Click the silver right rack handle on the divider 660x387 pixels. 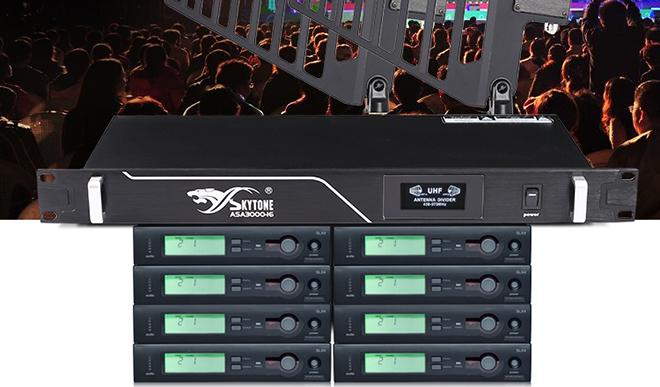click(x=580, y=200)
